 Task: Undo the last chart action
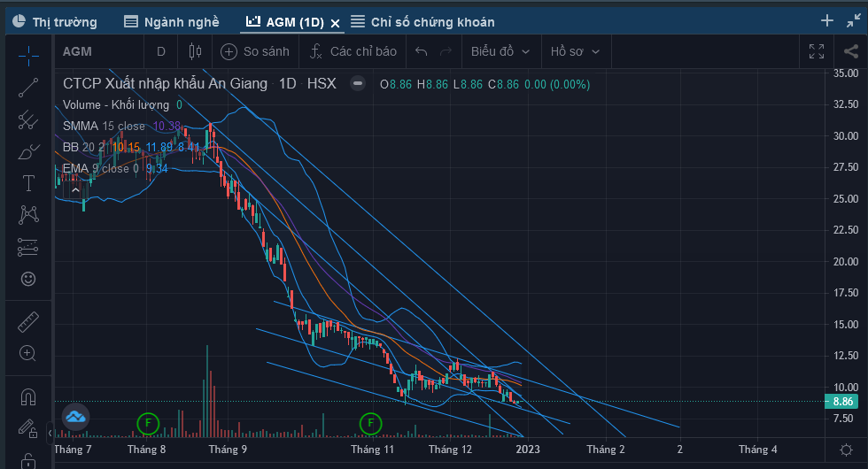pos(422,51)
